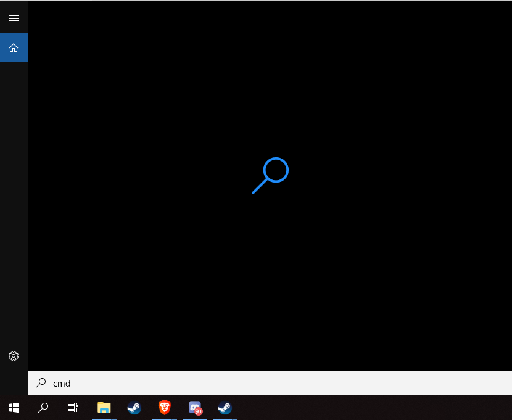Open search settings gear icon

14,356
